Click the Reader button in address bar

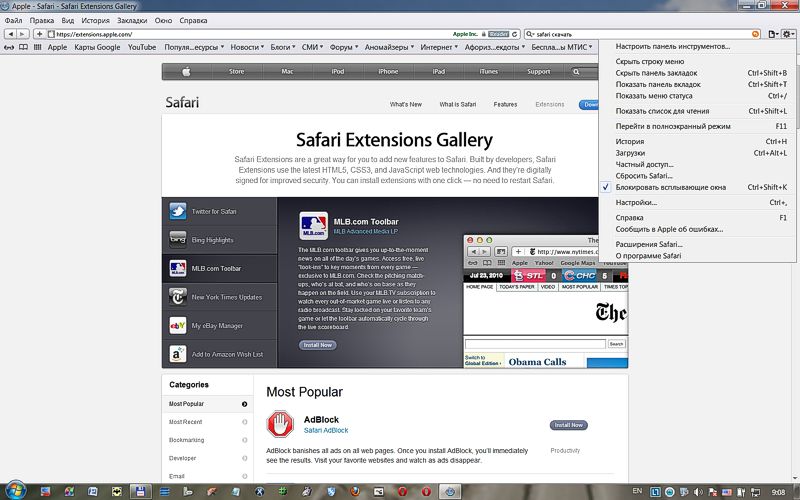498,34
